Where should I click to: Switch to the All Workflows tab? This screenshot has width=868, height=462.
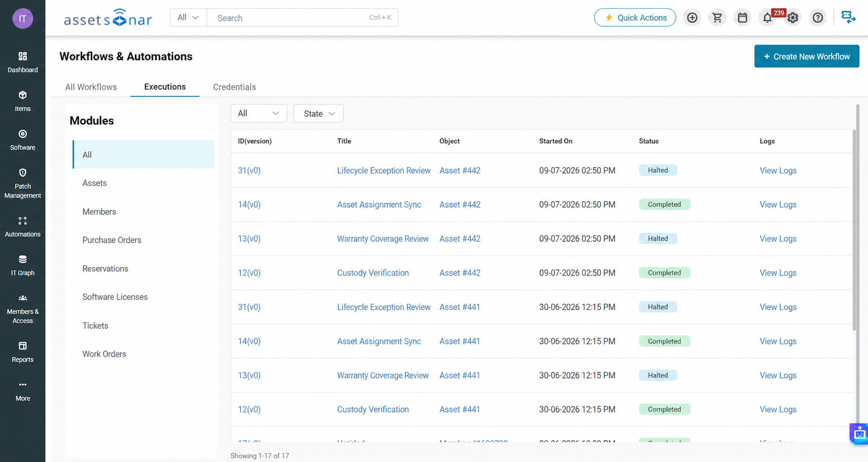(x=91, y=87)
